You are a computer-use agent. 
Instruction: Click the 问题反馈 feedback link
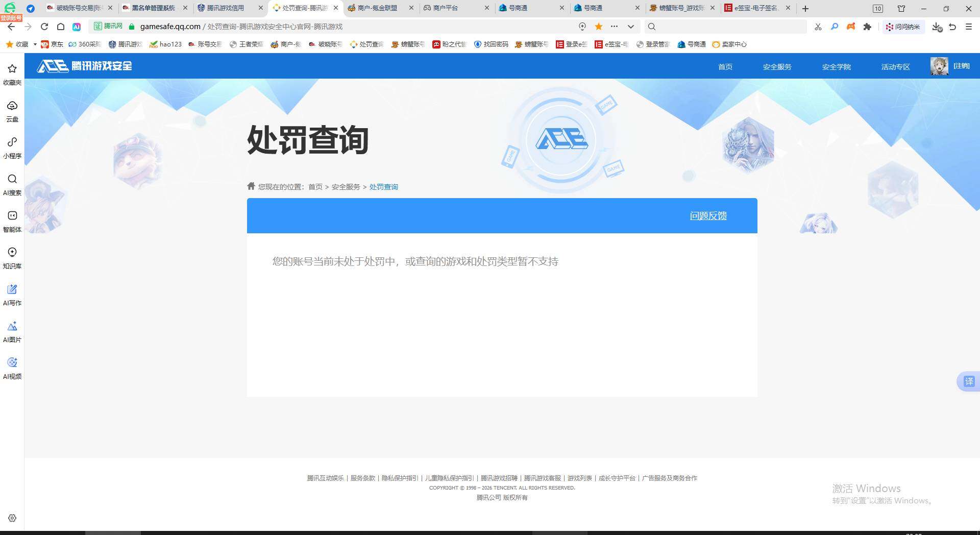pyautogui.click(x=708, y=215)
